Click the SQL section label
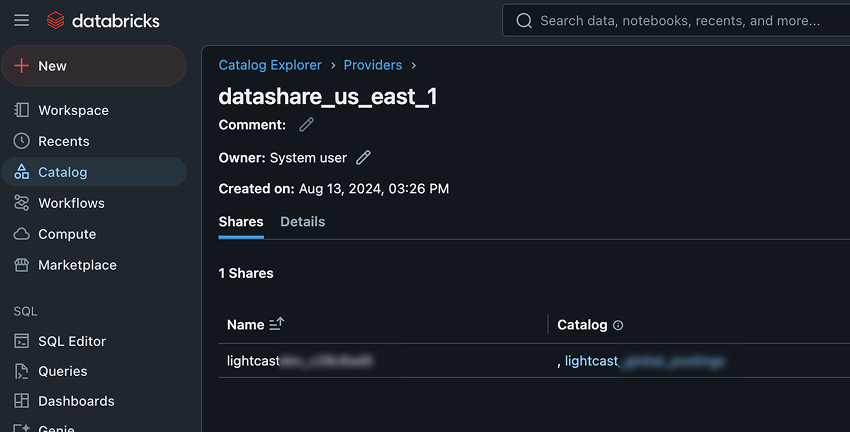 25,311
